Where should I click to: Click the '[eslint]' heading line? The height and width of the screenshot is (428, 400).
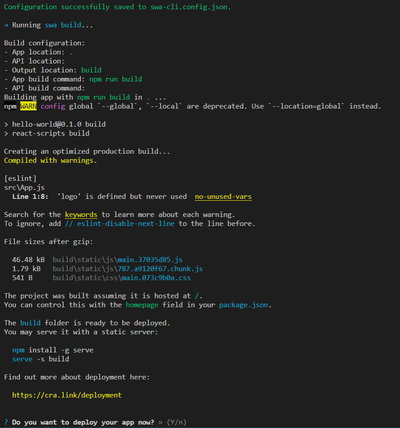tap(20, 178)
